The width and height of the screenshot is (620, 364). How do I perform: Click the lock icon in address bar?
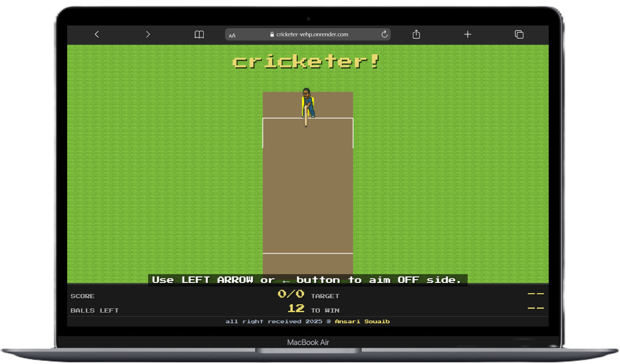coord(272,34)
